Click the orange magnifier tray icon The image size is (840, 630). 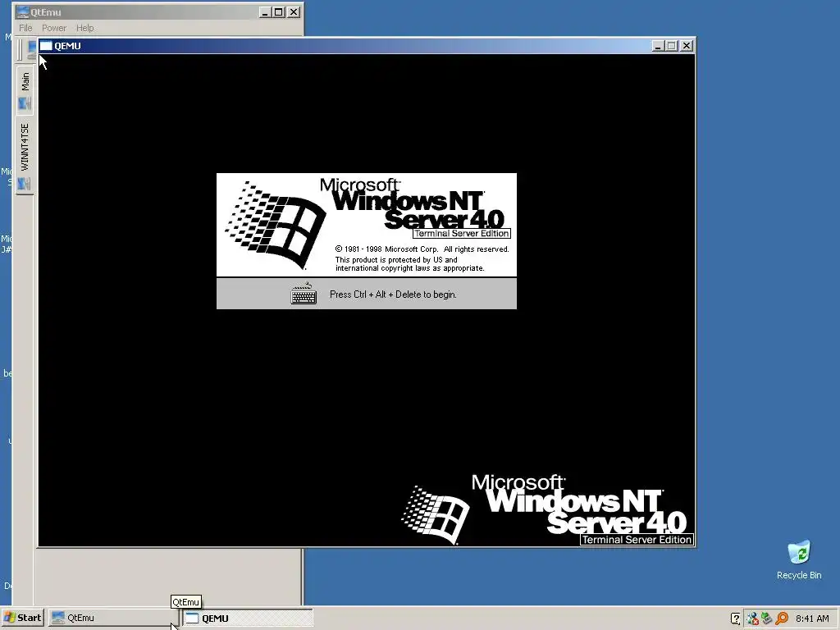(782, 619)
